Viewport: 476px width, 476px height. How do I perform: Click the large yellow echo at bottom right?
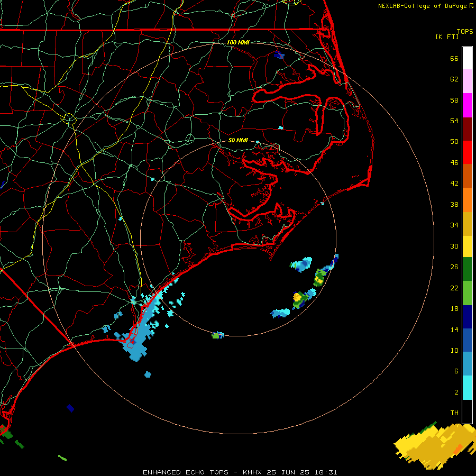click(435, 446)
